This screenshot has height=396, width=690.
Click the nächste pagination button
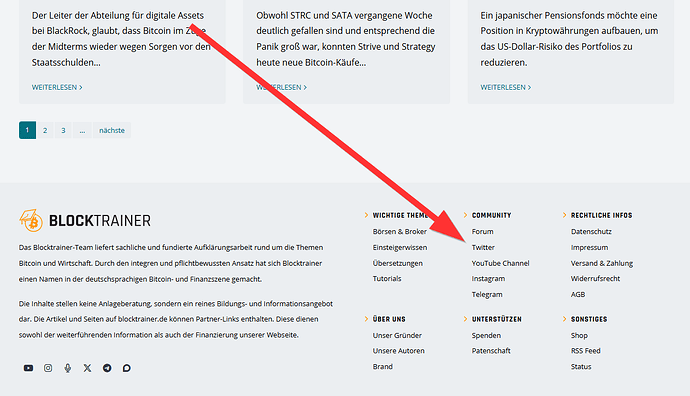coord(112,130)
